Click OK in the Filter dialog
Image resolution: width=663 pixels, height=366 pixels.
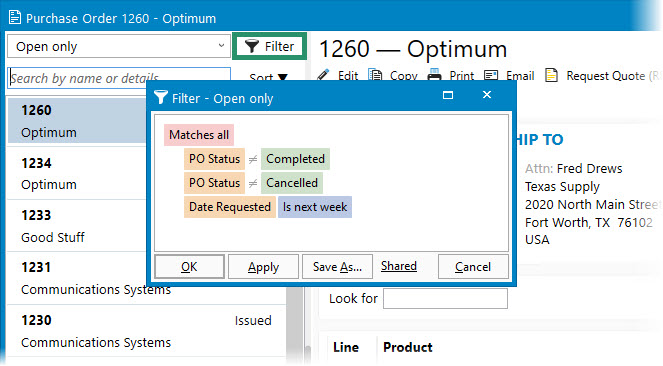click(x=189, y=267)
